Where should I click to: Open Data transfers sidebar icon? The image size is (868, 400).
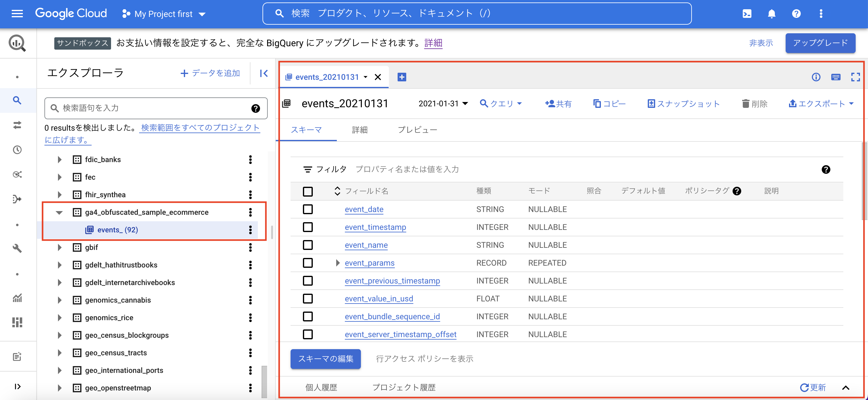click(x=17, y=125)
